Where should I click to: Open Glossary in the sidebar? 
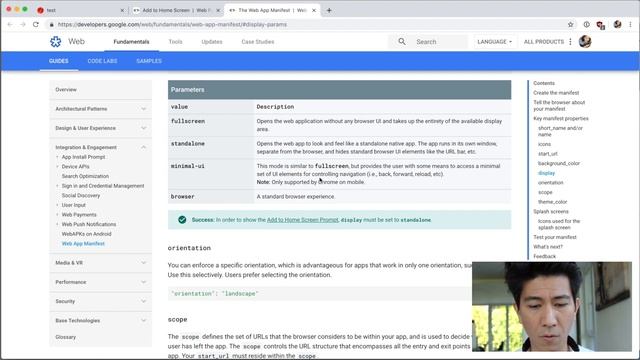pyautogui.click(x=66, y=337)
